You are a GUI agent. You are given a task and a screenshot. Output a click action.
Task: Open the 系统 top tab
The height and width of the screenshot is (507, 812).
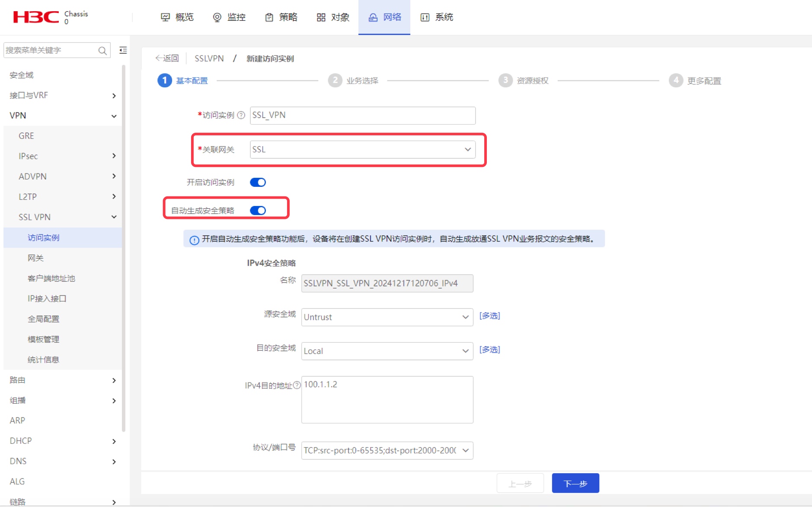[x=437, y=17]
